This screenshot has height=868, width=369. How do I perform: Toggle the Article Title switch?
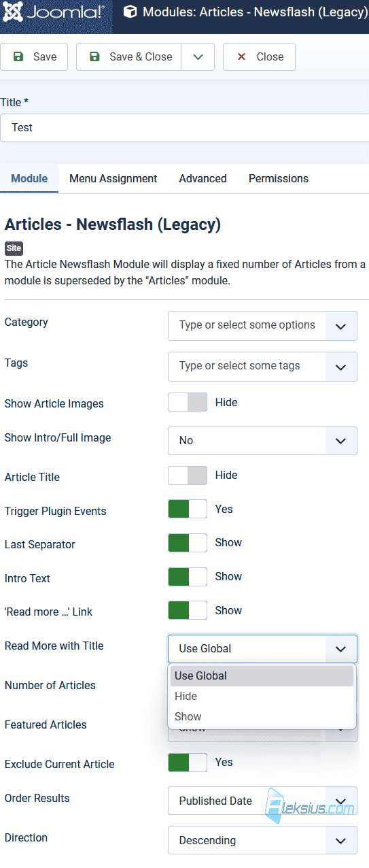188,475
